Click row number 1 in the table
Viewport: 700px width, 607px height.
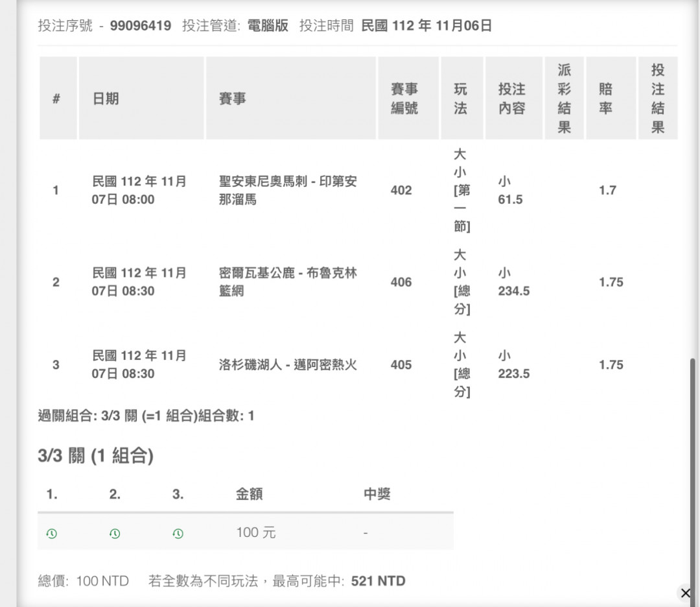coord(56,190)
